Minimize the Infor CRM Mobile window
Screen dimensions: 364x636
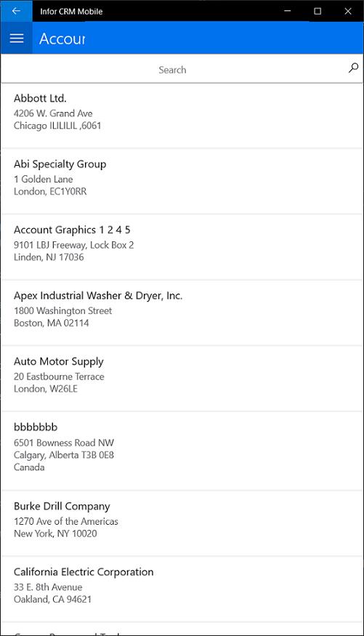click(x=288, y=11)
